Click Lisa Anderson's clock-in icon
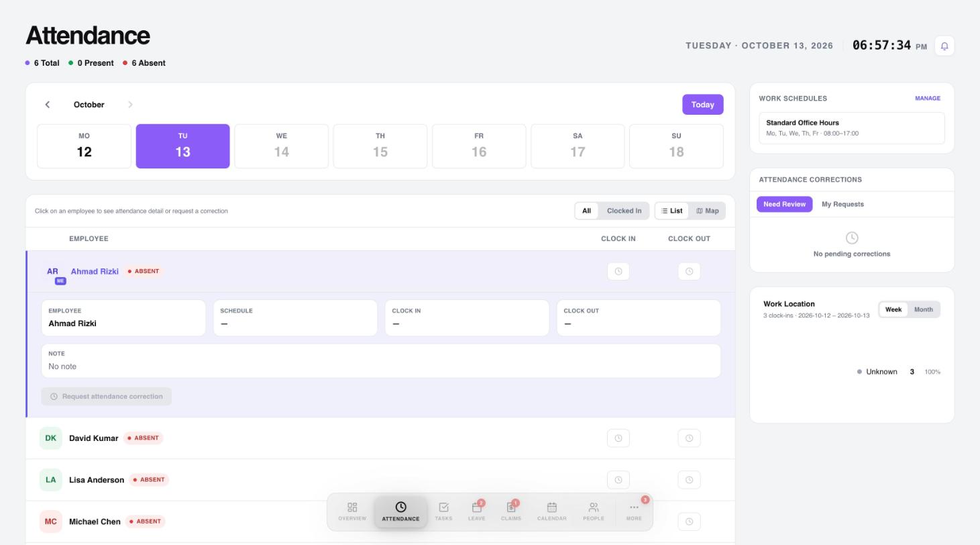 618,480
